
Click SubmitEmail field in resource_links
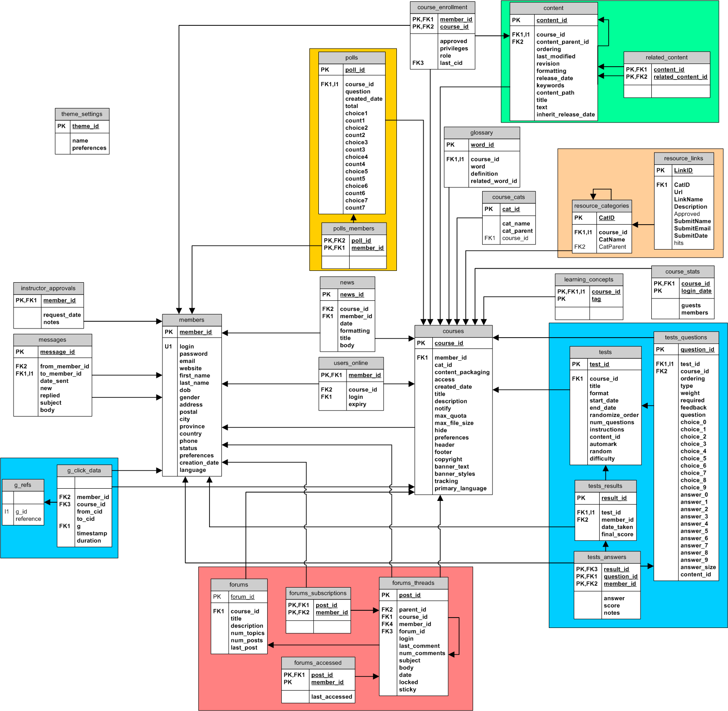point(692,229)
